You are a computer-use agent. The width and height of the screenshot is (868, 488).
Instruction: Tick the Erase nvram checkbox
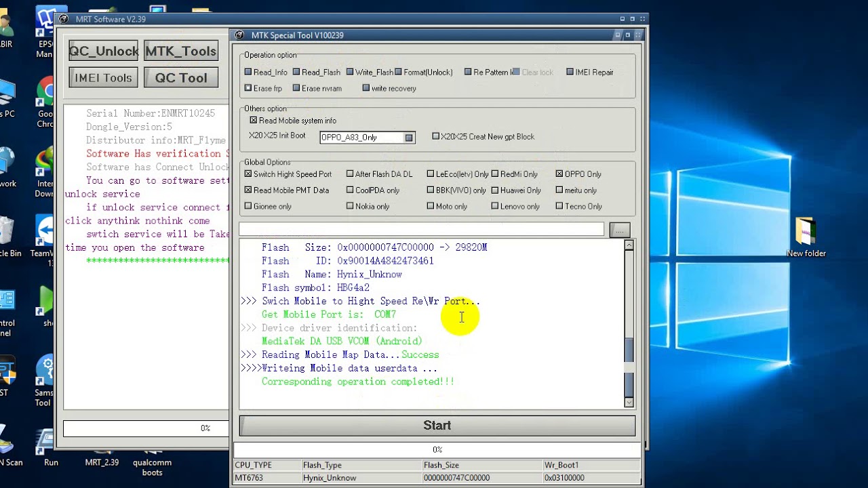296,88
